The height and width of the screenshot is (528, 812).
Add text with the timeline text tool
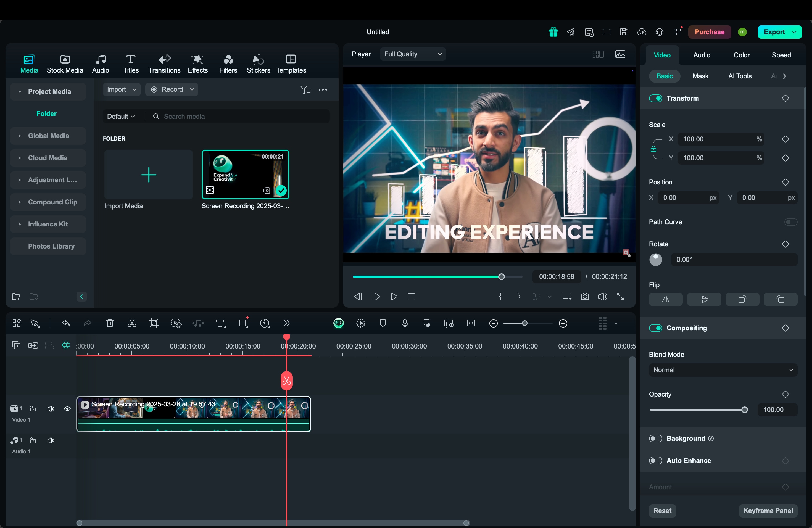[x=220, y=323]
